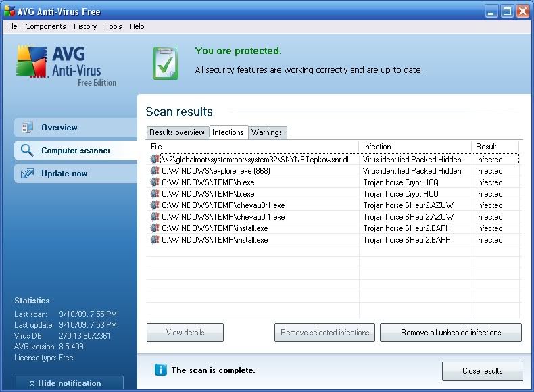Switch to the Warnings tab
Image resolution: width=534 pixels, height=392 pixels.
click(x=267, y=132)
